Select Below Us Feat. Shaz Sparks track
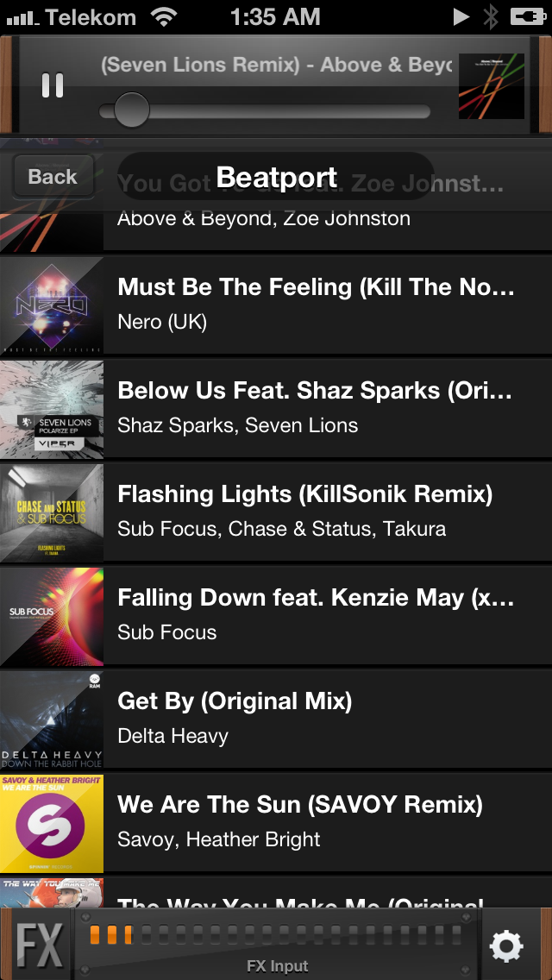Image resolution: width=552 pixels, height=980 pixels. [x=316, y=406]
